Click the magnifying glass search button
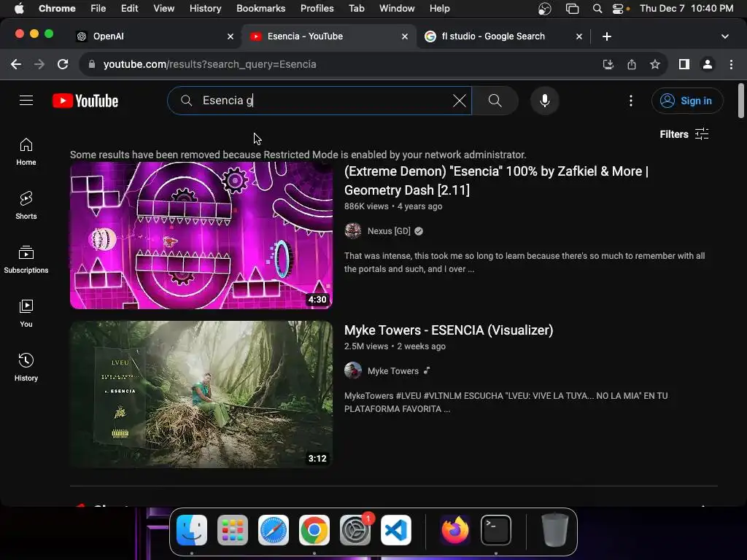 495,101
